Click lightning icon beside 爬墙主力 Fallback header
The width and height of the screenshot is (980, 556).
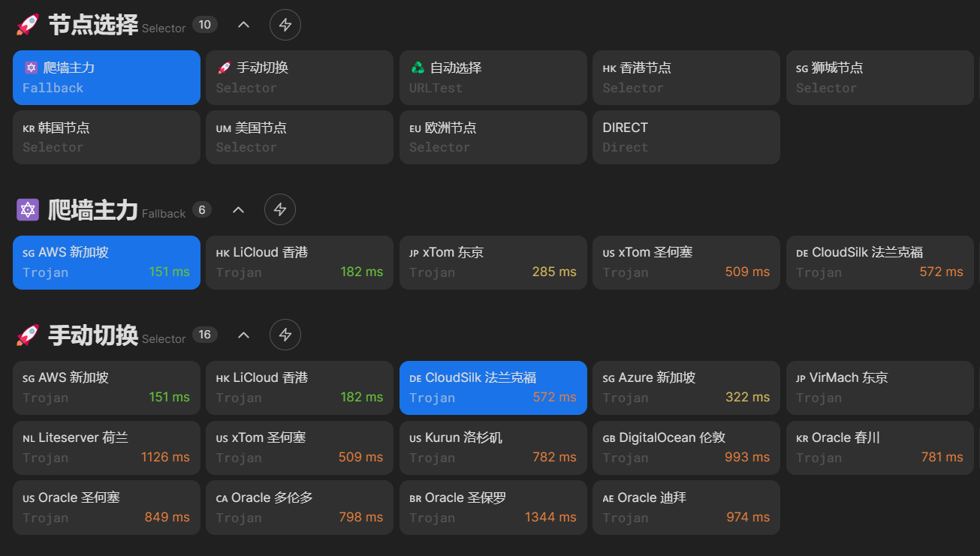(280, 210)
